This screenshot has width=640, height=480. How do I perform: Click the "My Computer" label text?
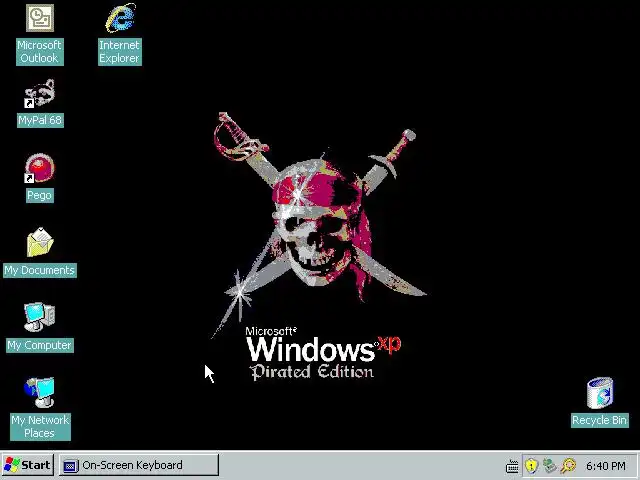point(40,345)
